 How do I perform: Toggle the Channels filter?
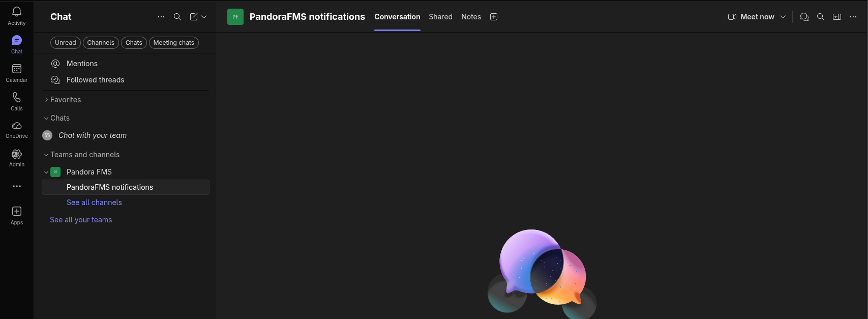point(101,43)
